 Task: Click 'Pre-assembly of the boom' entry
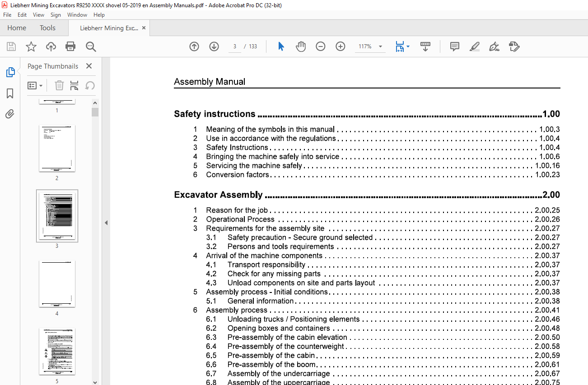(x=271, y=364)
